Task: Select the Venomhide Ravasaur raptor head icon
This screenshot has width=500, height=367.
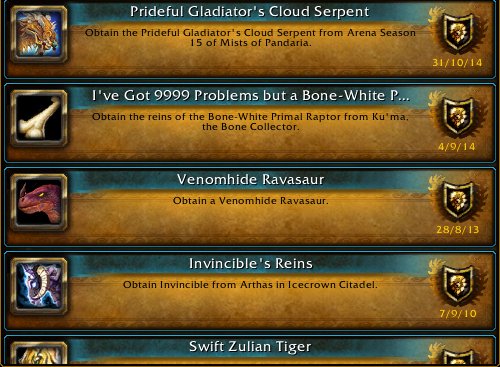Action: pyautogui.click(x=39, y=203)
